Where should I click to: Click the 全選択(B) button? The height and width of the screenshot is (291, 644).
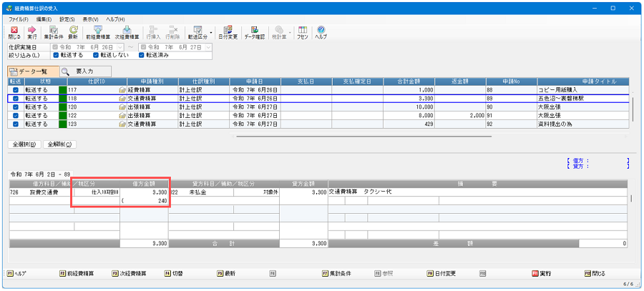pos(24,144)
